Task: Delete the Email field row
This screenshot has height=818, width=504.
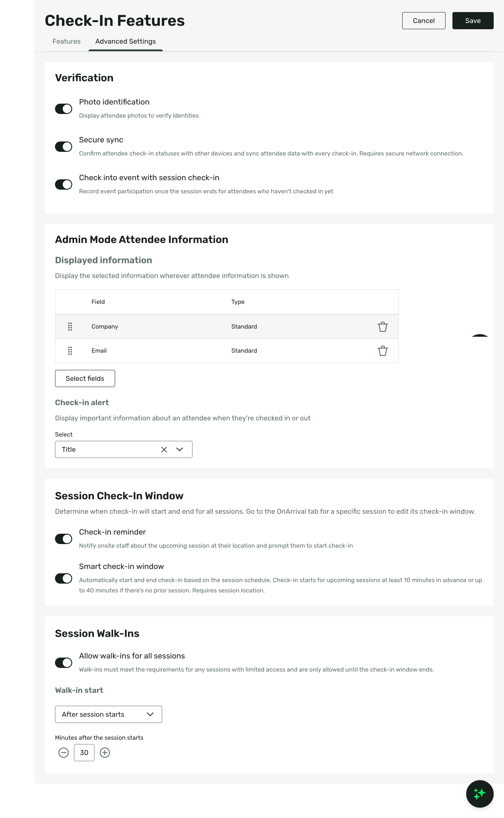Action: [x=383, y=351]
